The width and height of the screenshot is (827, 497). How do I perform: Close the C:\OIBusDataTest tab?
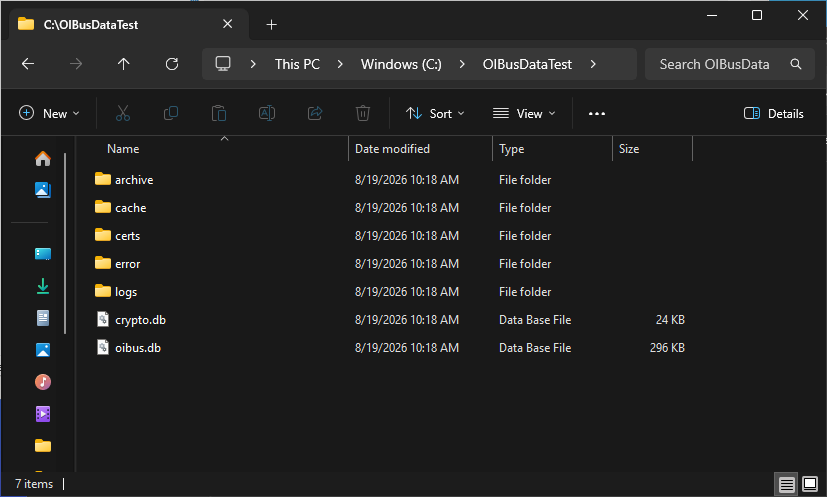(x=227, y=24)
